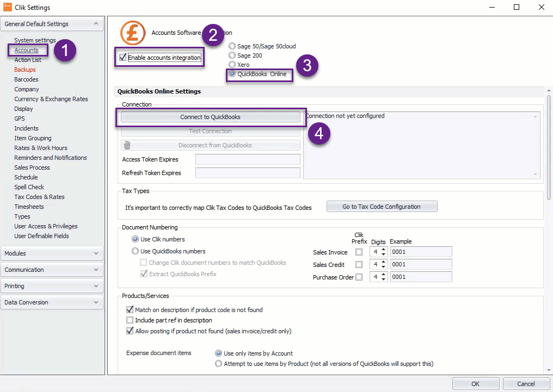The height and width of the screenshot is (392, 553).
Task: Open Types settings
Action: click(22, 216)
